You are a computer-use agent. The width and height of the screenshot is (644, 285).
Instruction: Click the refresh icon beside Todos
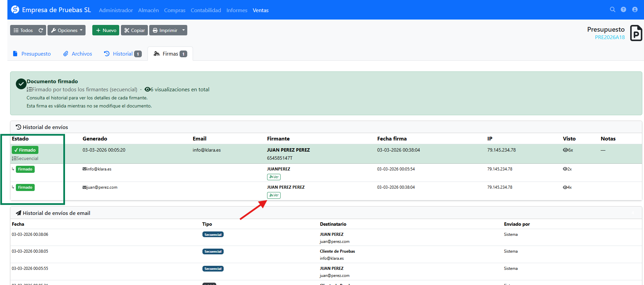tap(41, 30)
